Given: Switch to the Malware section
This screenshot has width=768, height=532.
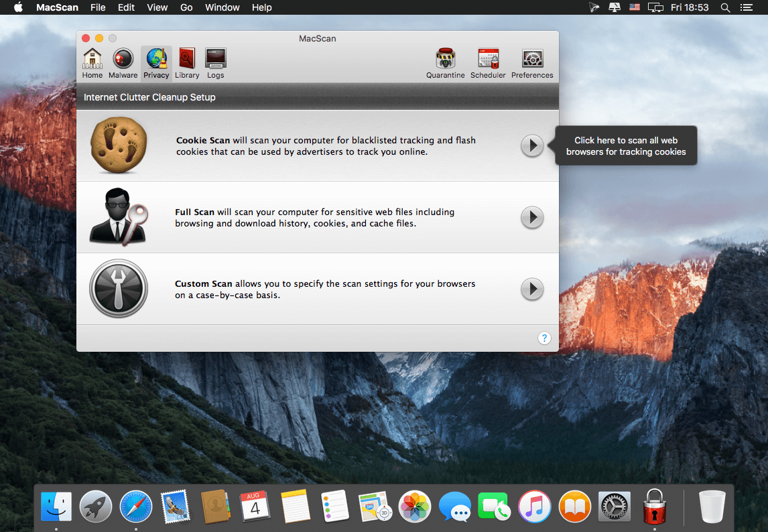Looking at the screenshot, I should click(x=123, y=64).
